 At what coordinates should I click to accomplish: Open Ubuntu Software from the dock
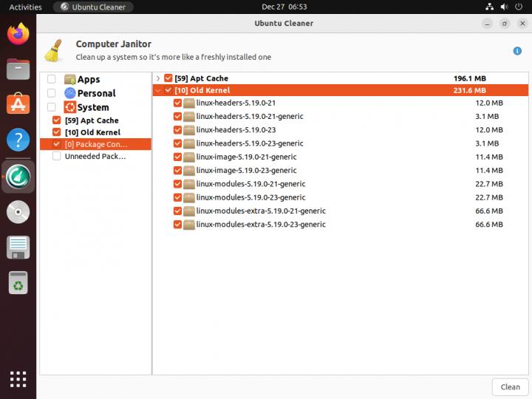pos(18,104)
